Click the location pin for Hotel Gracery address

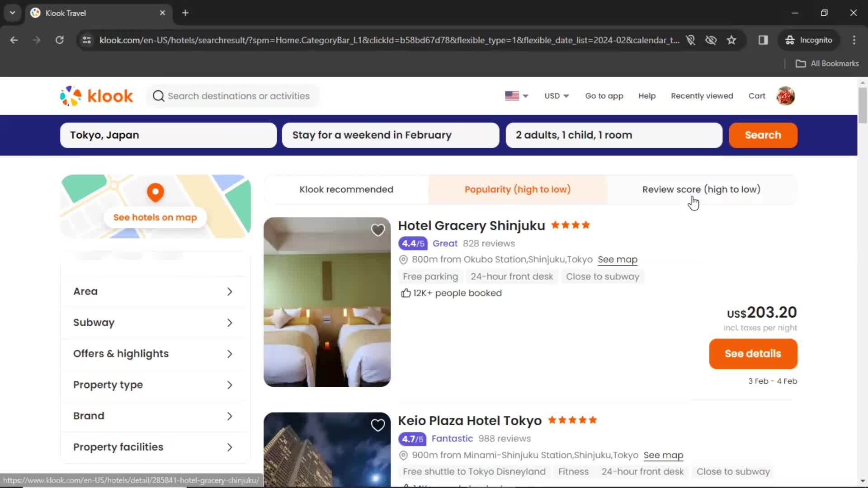tap(403, 260)
